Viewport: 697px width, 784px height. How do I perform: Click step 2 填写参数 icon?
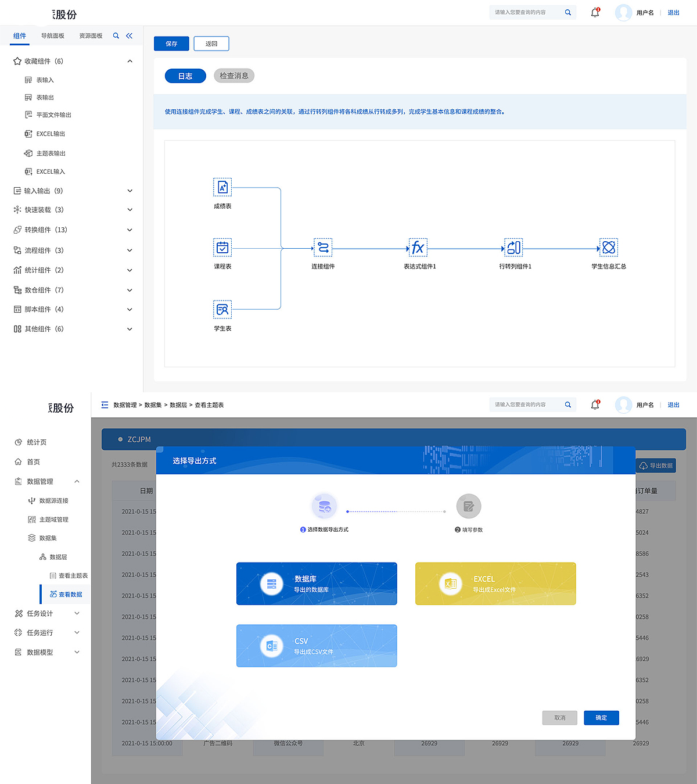click(469, 506)
